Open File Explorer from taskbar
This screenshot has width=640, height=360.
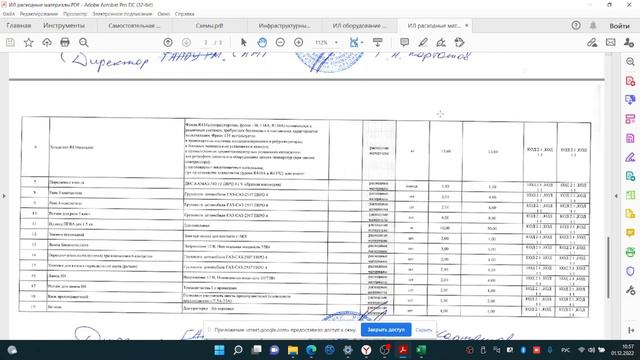pyautogui.click(x=293, y=350)
